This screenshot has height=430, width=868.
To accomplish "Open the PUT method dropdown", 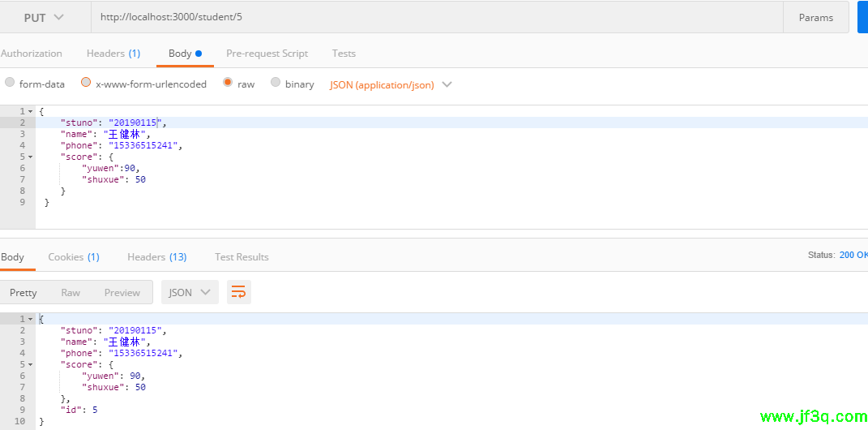I will pyautogui.click(x=44, y=17).
